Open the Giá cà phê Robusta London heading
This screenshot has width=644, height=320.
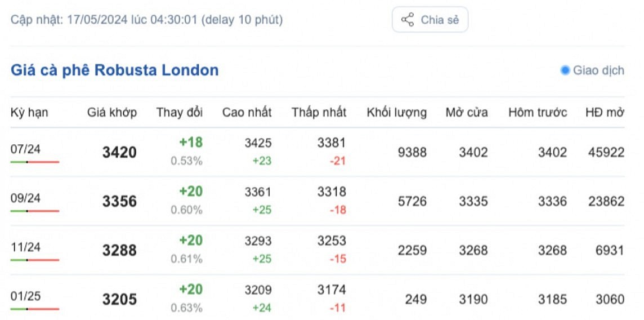click(x=115, y=70)
